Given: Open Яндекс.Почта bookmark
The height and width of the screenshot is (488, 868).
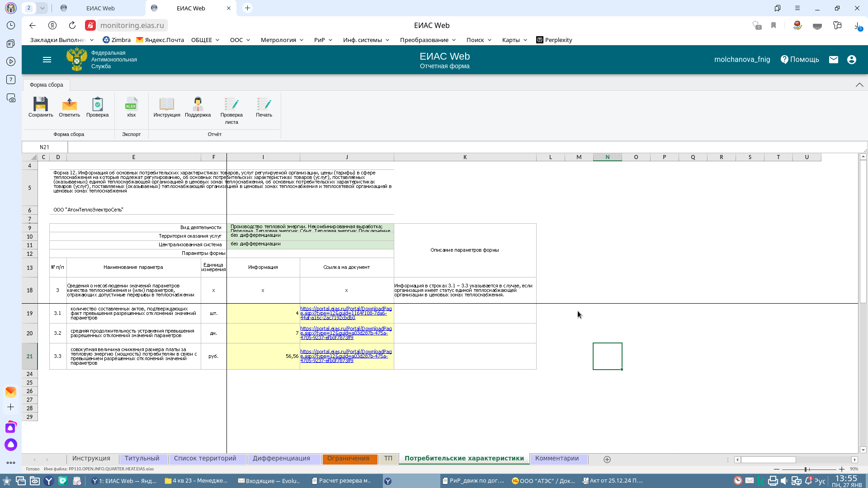Looking at the screenshot, I should pos(160,40).
